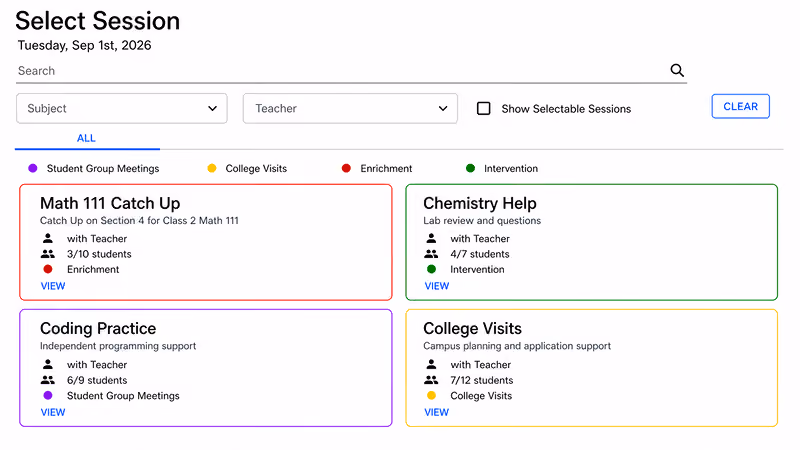Screen dimensions: 800x450
Task: Open VIEW link for Coding Practice
Action: pyautogui.click(x=53, y=412)
